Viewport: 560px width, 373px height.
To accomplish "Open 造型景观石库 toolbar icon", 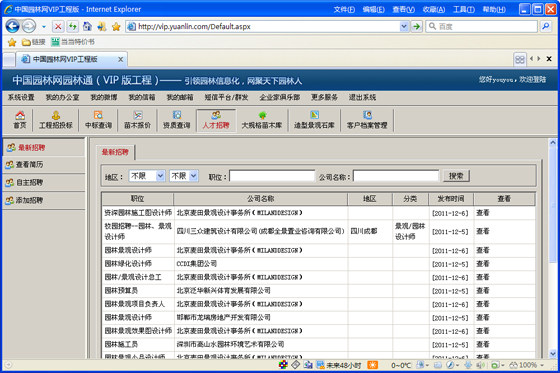I will [314, 120].
